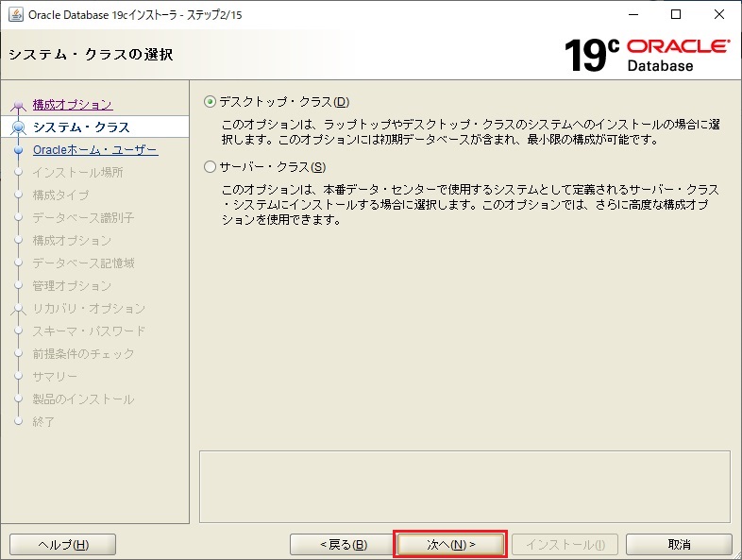
Task: Click the データベース記憶域 step label
Action: click(x=83, y=263)
